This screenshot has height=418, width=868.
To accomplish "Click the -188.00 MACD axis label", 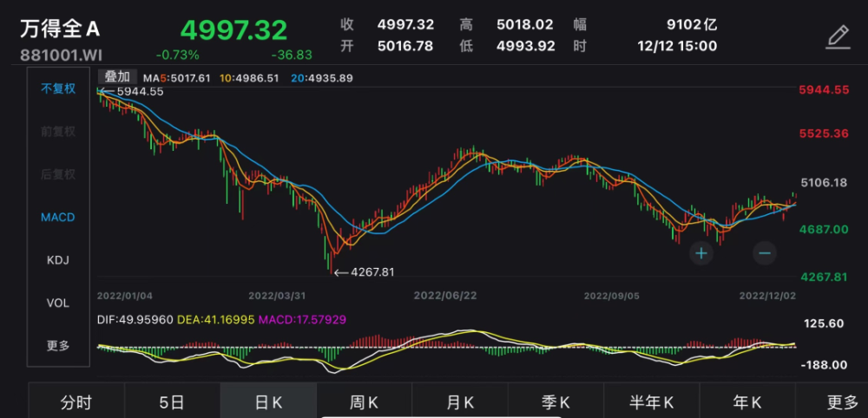I will (825, 365).
